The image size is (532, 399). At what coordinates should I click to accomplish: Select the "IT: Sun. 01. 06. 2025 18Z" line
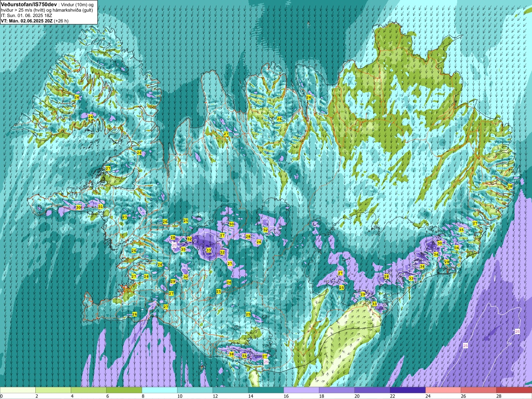tap(26, 15)
